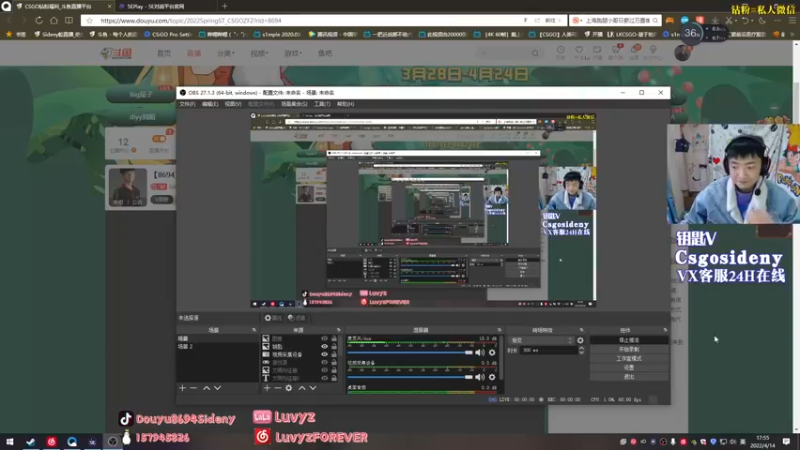Open OBS 场景集合(S) menu
This screenshot has width=800, height=450.
click(x=294, y=104)
